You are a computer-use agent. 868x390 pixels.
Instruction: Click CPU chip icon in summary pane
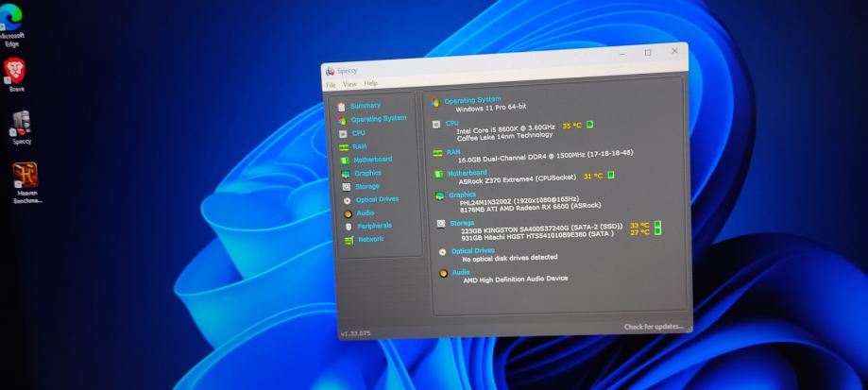(436, 125)
